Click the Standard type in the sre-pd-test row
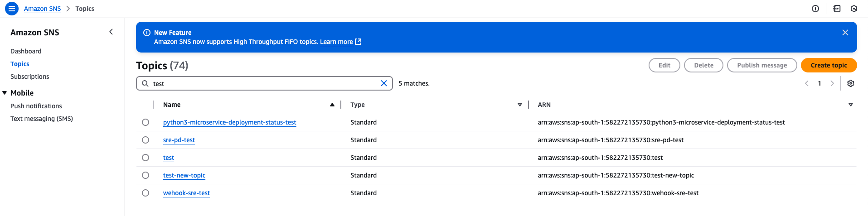The image size is (868, 216). click(364, 140)
